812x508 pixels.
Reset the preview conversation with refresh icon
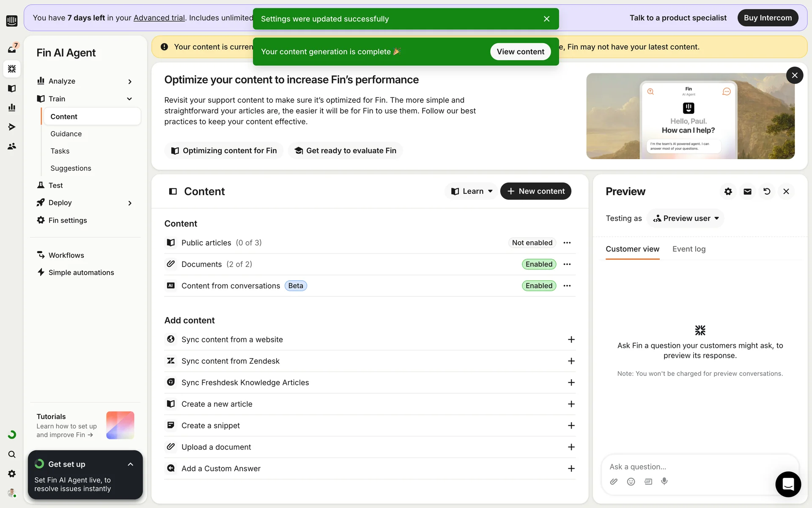click(x=767, y=191)
